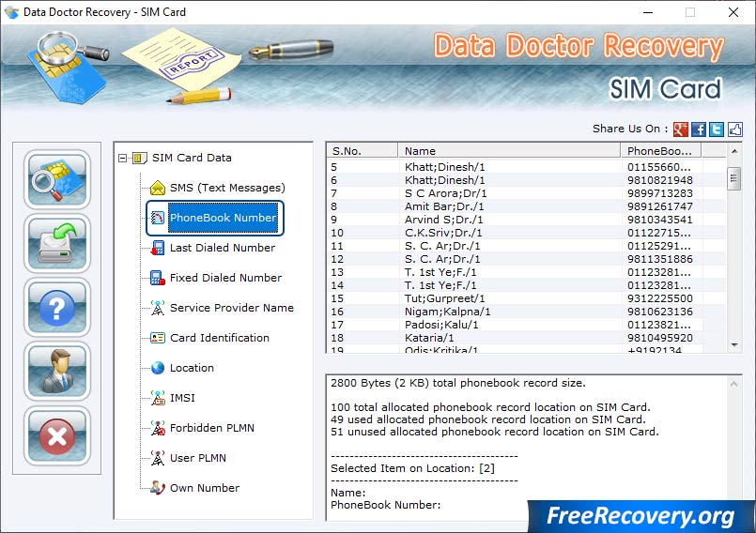This screenshot has width=756, height=533.
Task: Click serial number 11 row
Action: [x=527, y=246]
